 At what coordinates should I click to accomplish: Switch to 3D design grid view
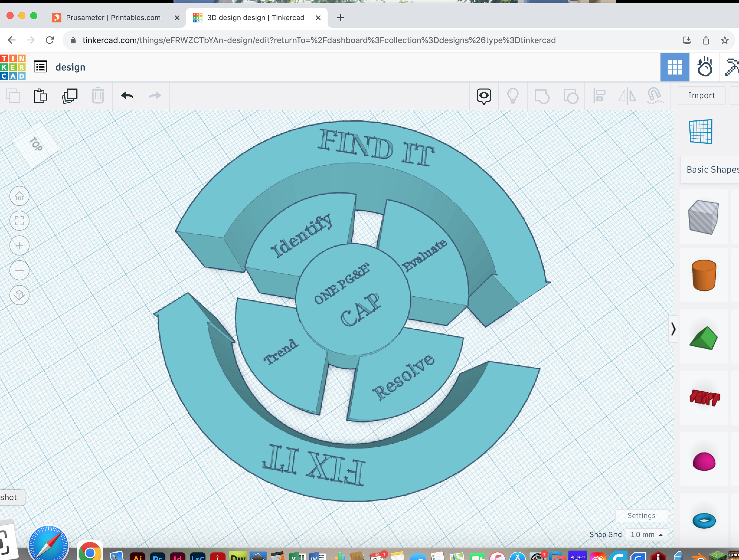[675, 68]
